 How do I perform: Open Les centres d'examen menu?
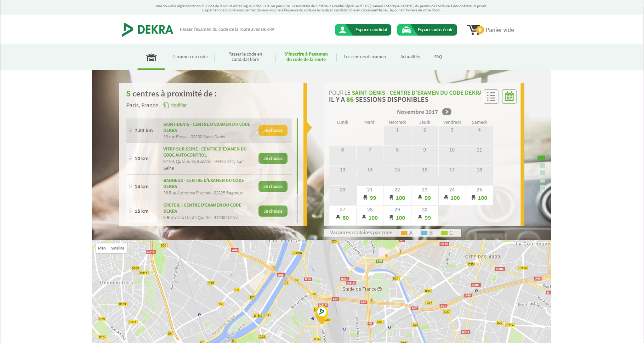coord(365,57)
